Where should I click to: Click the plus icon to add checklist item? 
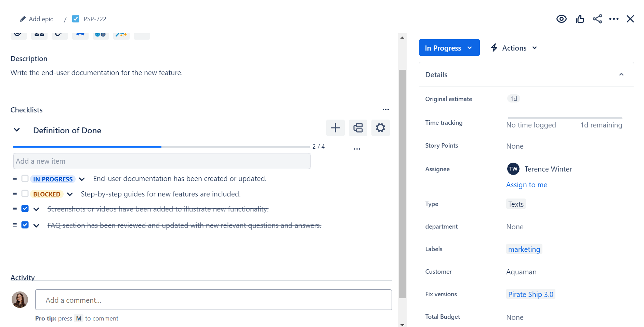click(x=335, y=128)
